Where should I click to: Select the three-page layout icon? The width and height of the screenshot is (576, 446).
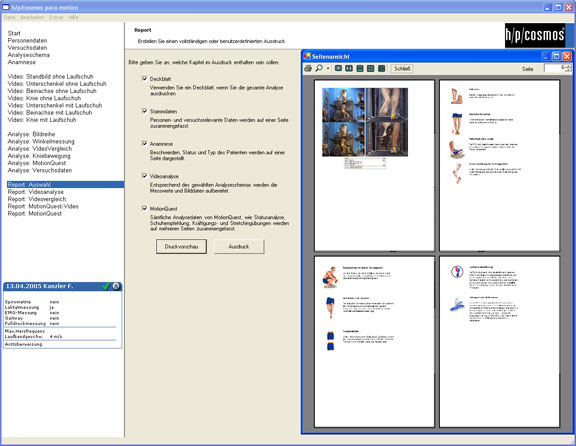360,68
